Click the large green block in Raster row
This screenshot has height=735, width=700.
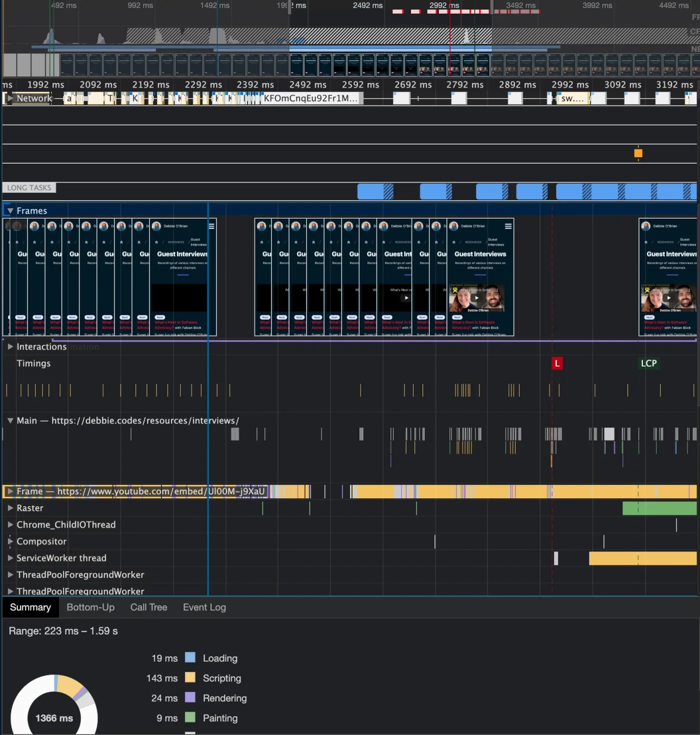(x=659, y=508)
